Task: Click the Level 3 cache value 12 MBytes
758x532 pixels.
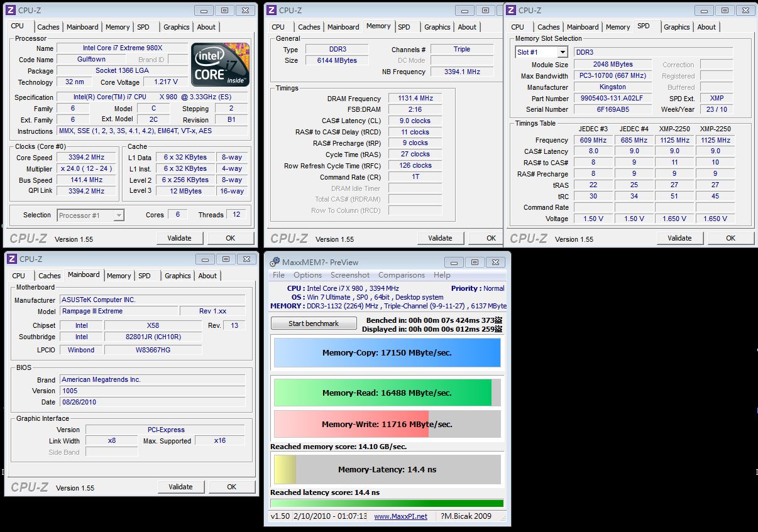Action: (186, 192)
